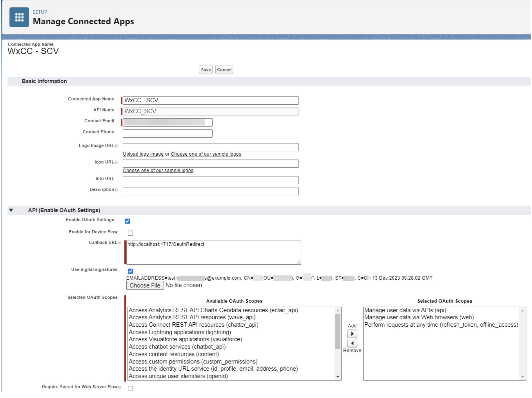Click the Logo Image URL help icon

click(x=116, y=146)
